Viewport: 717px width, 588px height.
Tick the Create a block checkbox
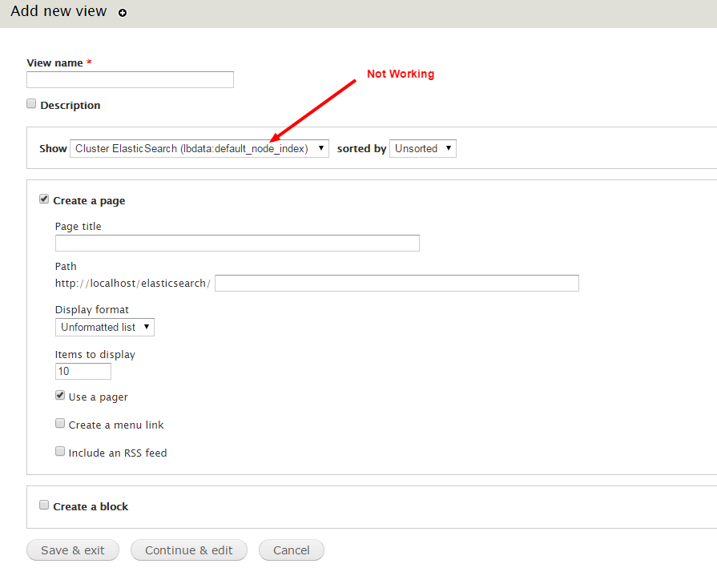point(44,505)
